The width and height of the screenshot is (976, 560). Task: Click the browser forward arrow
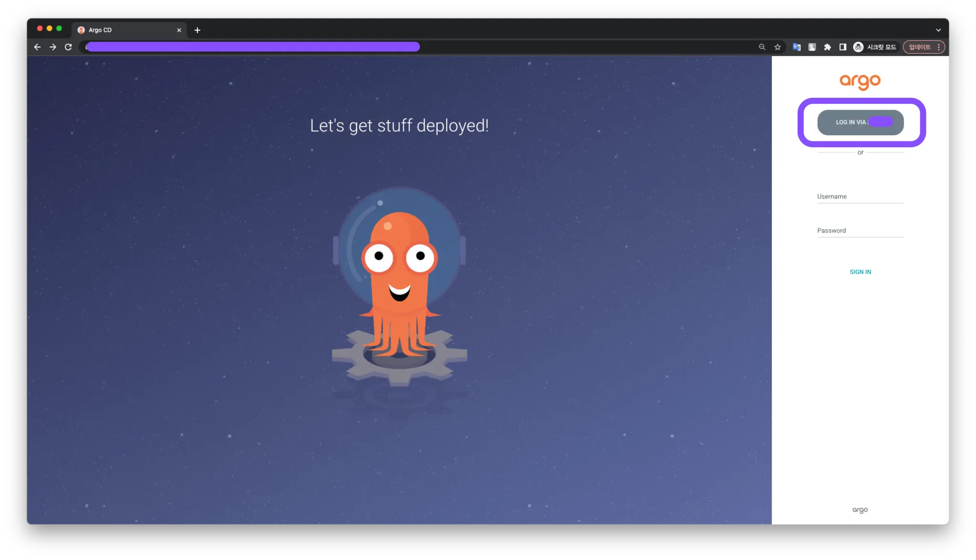[x=53, y=47]
